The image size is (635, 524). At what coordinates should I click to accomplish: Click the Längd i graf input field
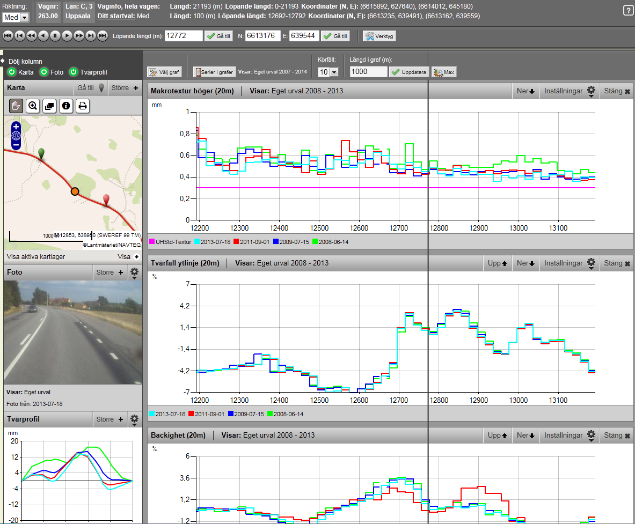(368, 72)
